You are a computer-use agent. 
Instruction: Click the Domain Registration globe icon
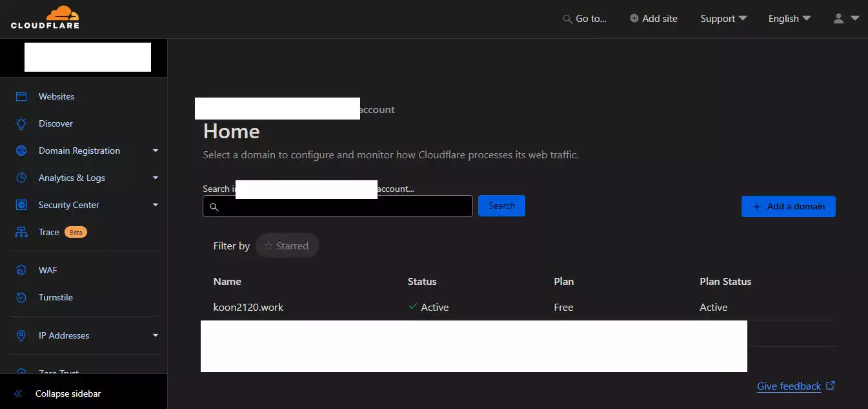(x=21, y=151)
